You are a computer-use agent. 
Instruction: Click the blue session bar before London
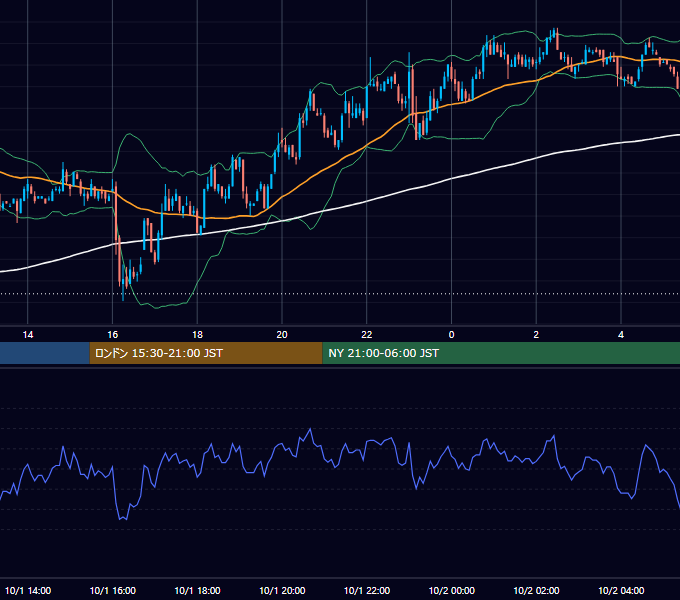(x=45, y=353)
